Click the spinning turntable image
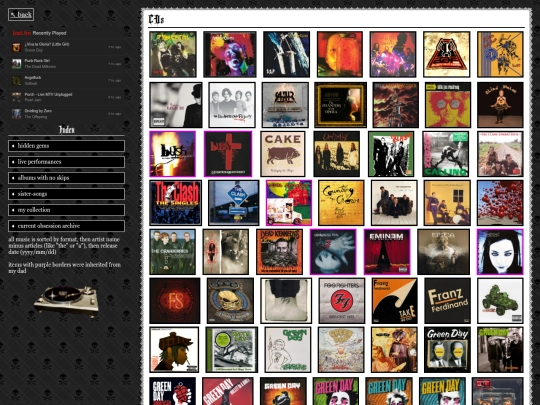This screenshot has height=405, width=540. tap(66, 301)
